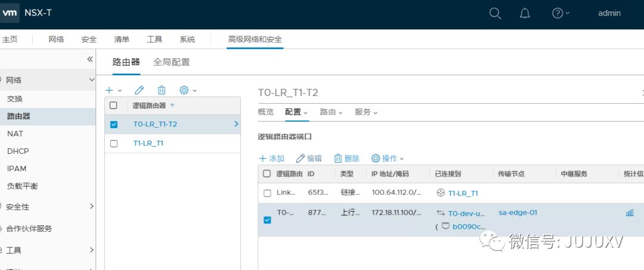Open the 工具 top menu

(155, 39)
